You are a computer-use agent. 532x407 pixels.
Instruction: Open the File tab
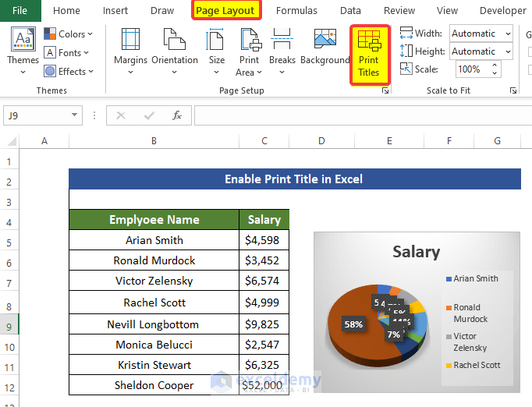20,10
